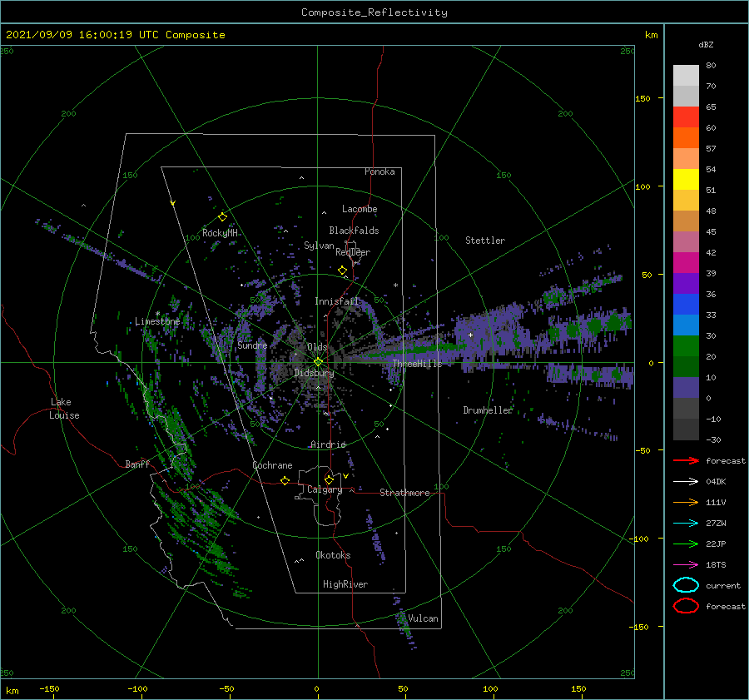Click the magenta 18TS arrow icon

coord(686,565)
